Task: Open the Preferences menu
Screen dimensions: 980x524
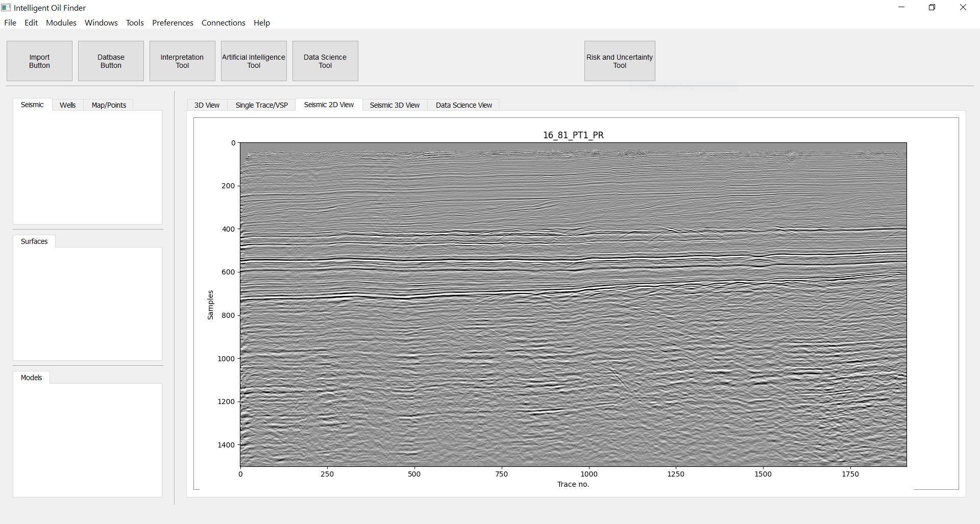Action: click(173, 23)
